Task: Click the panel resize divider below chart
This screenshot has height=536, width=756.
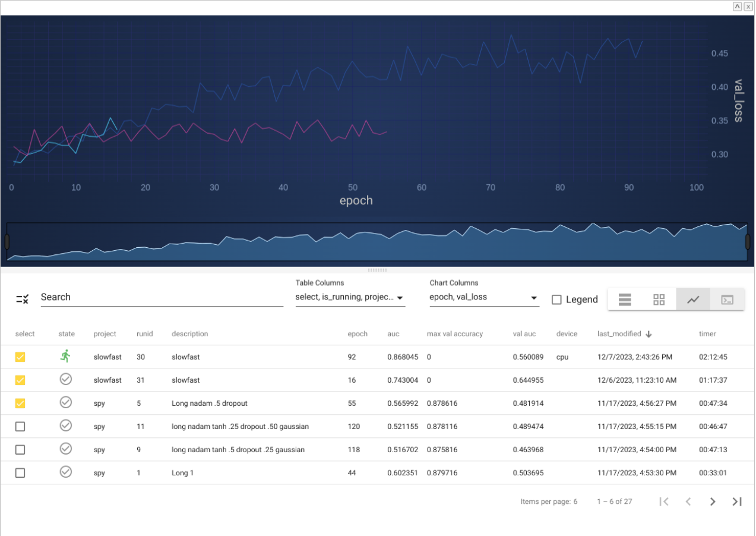Action: pos(377,270)
